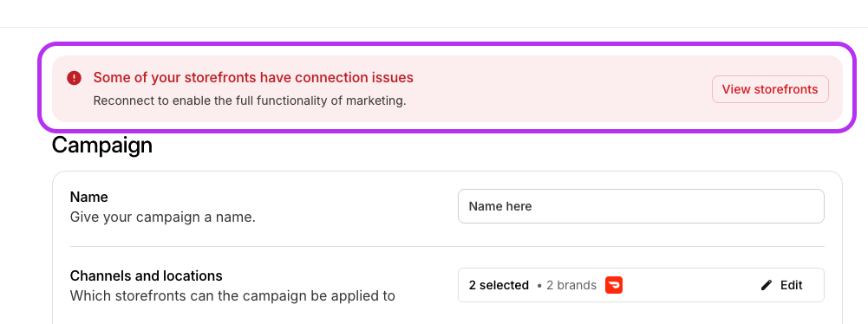Click the "2 brands" label
Viewport: 868px width, 324px height.
point(571,285)
